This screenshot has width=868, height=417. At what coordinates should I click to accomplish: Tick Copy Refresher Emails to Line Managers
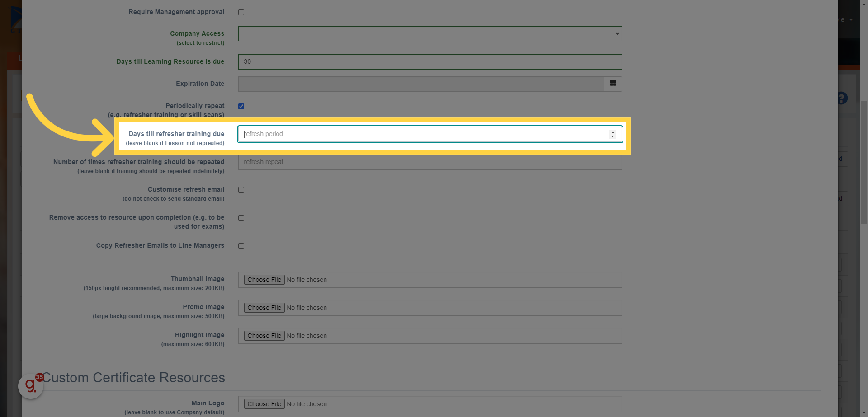[241, 246]
